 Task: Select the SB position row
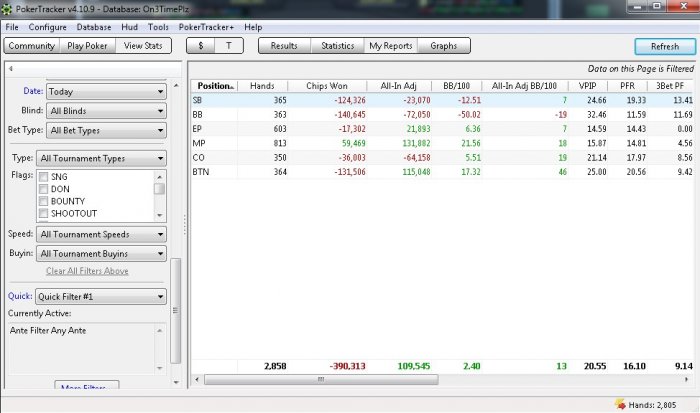click(x=442, y=100)
